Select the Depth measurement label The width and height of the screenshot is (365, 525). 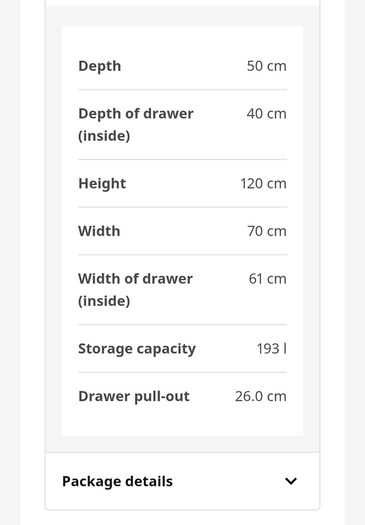pos(99,66)
